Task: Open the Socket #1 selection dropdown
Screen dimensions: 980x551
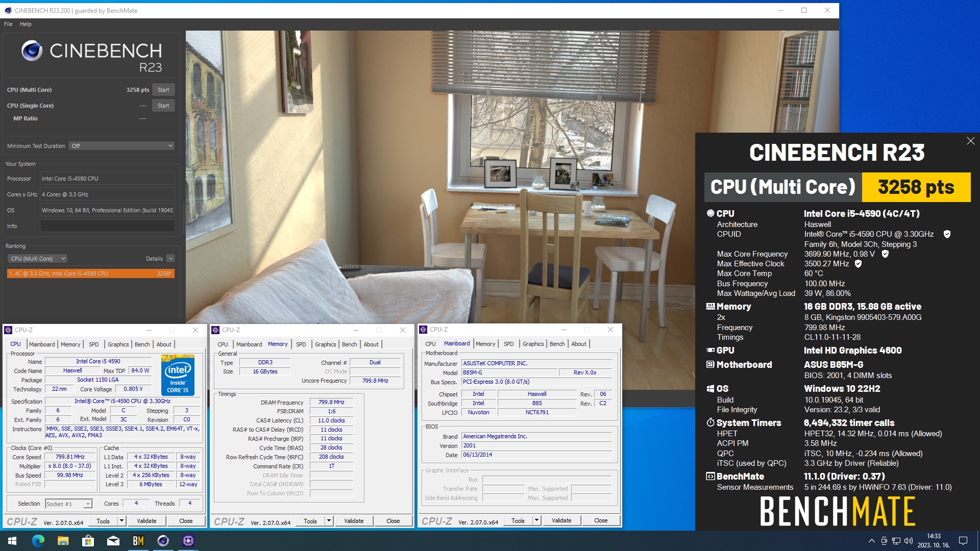Action: point(68,504)
